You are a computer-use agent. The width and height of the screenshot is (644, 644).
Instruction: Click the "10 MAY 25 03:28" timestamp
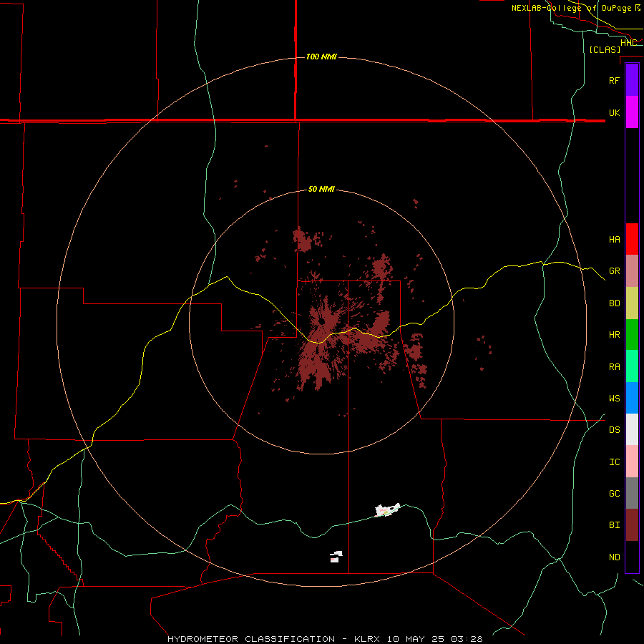click(434, 639)
